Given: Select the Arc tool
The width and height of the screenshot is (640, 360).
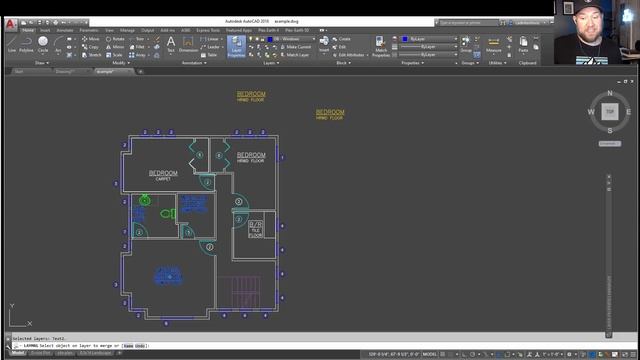Looking at the screenshot, I should [58, 44].
